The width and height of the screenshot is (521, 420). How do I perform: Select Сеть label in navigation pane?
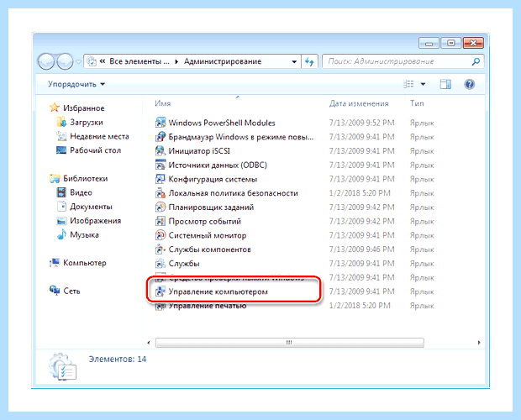click(71, 291)
